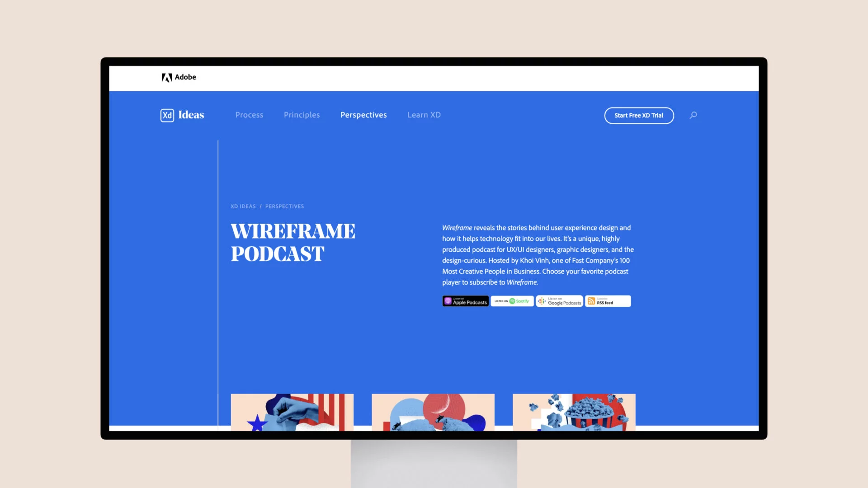Select the Process navigation menu item
Screen dimensions: 868x488
pyautogui.click(x=249, y=114)
